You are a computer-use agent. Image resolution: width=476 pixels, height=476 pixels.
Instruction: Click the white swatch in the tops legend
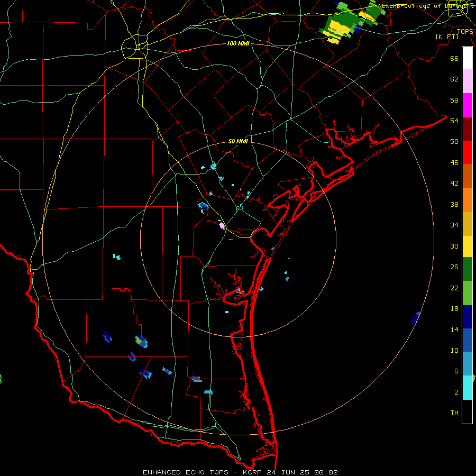467,58
